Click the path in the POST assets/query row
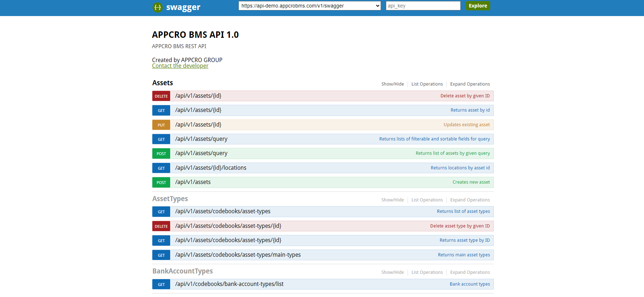644x297 pixels. pyautogui.click(x=201, y=153)
